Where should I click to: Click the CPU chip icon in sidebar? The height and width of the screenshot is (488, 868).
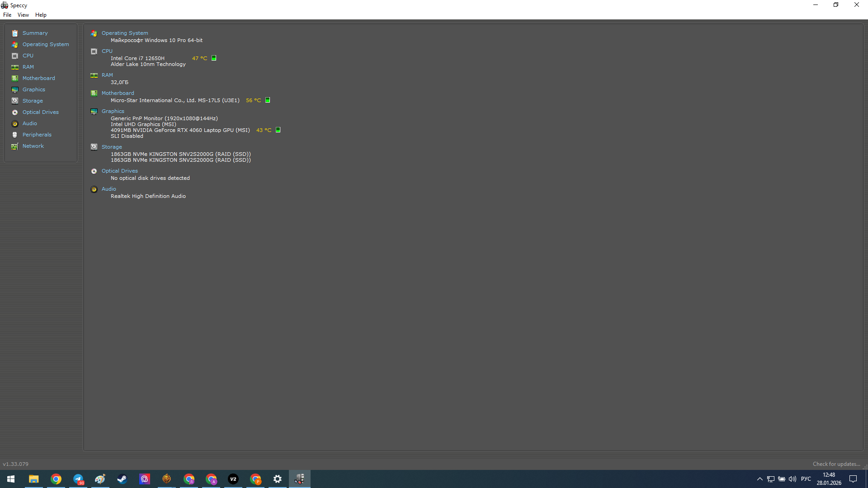point(15,56)
